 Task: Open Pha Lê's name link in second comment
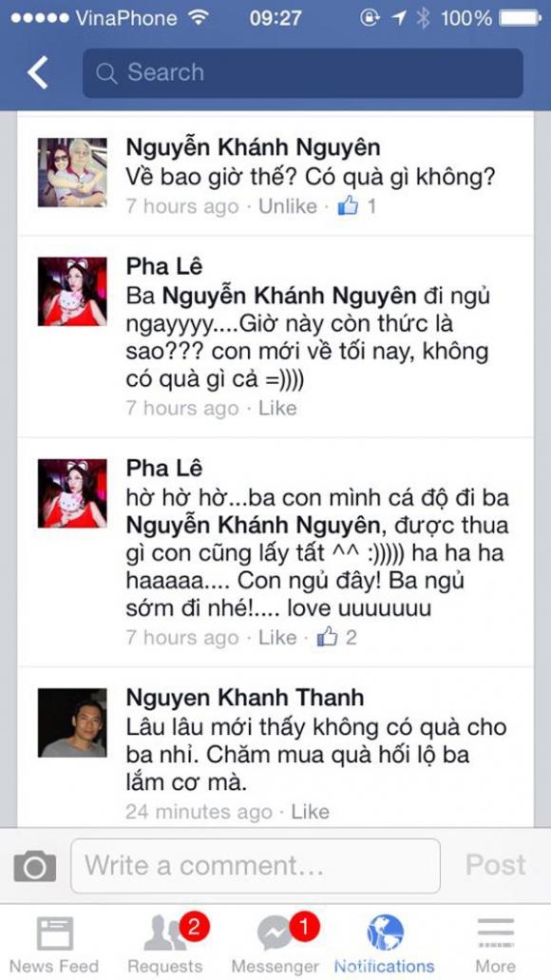(x=164, y=267)
